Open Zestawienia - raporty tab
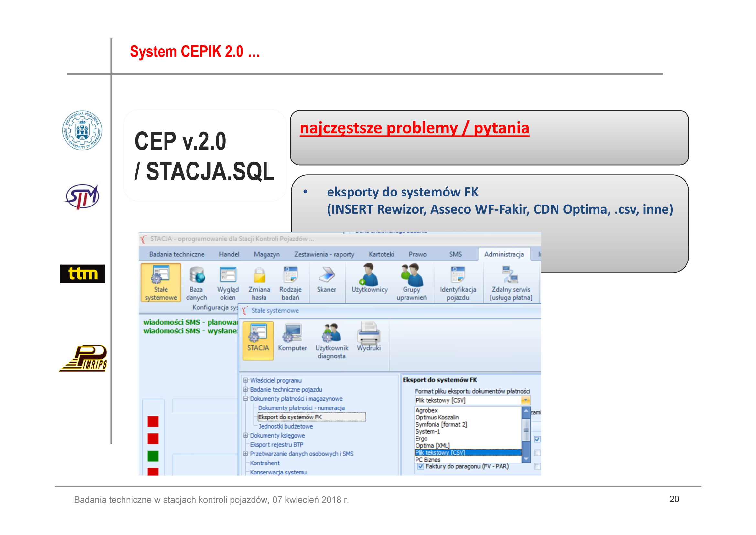Image resolution: width=756 pixels, height=535 pixels. pyautogui.click(x=324, y=254)
